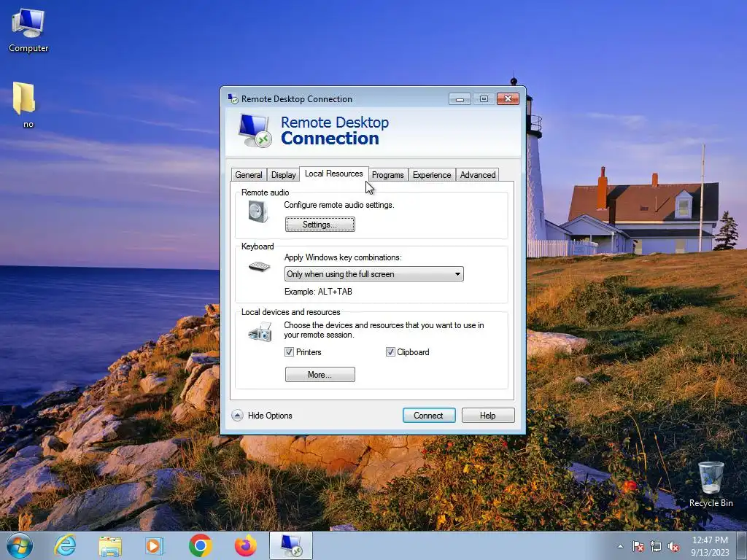Open remote audio Settings button
Viewport: 747px width, 560px height.
(x=320, y=225)
